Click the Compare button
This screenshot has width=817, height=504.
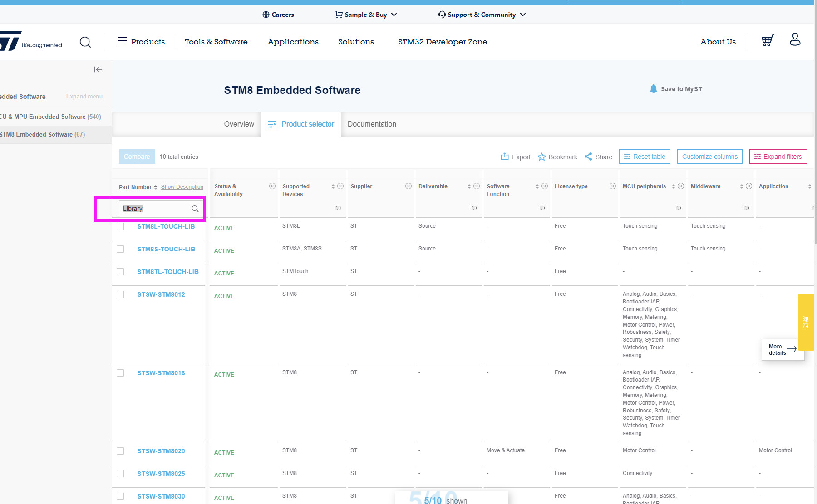[x=137, y=157]
